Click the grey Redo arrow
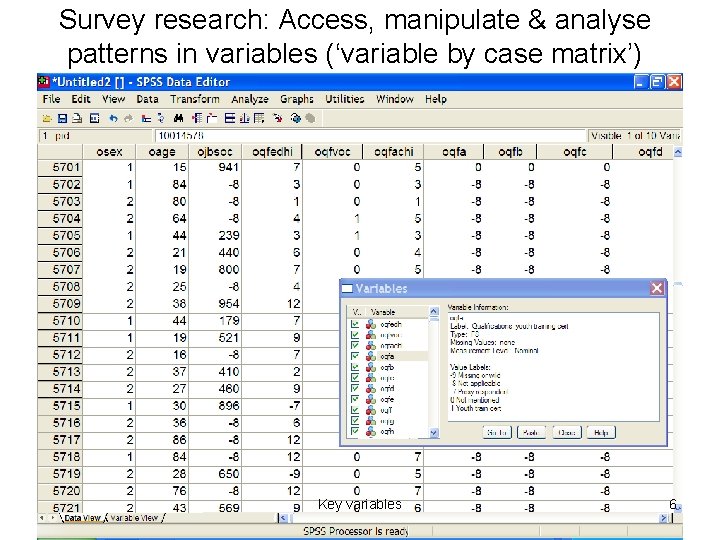The image size is (720, 540). pyautogui.click(x=129, y=118)
